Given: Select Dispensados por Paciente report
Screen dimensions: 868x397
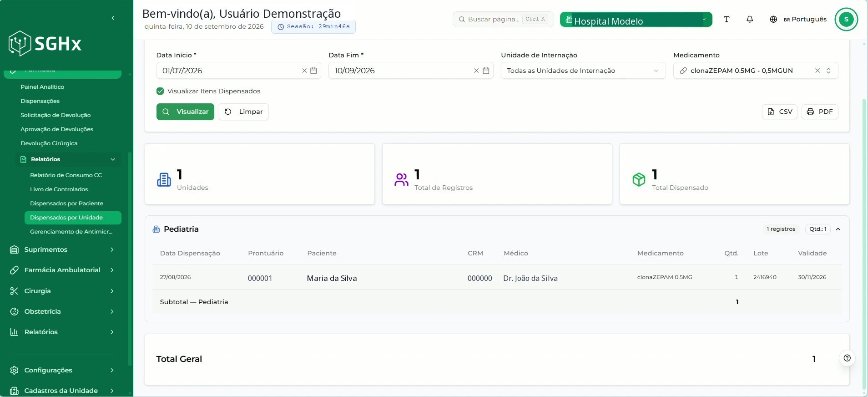Looking at the screenshot, I should pos(66,204).
